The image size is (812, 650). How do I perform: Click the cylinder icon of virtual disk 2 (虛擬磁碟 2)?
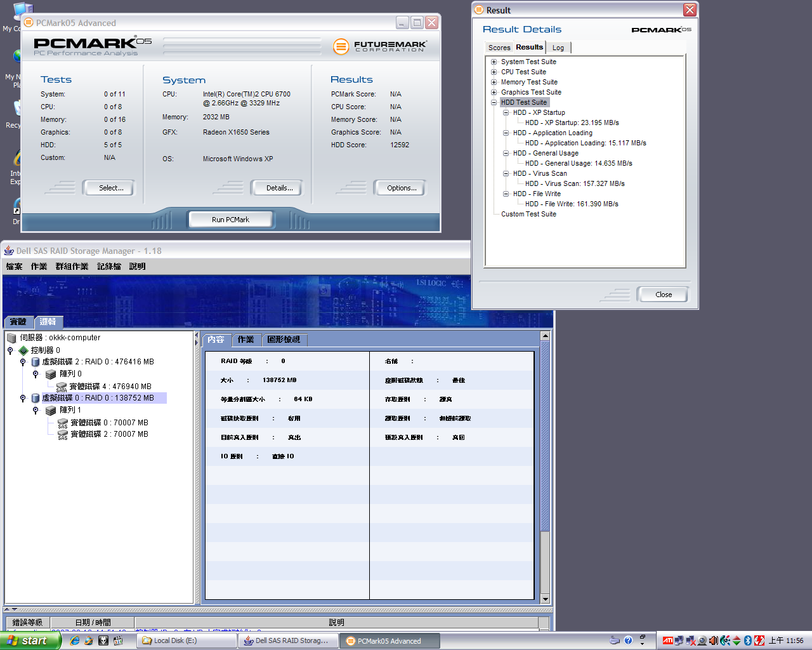point(36,362)
